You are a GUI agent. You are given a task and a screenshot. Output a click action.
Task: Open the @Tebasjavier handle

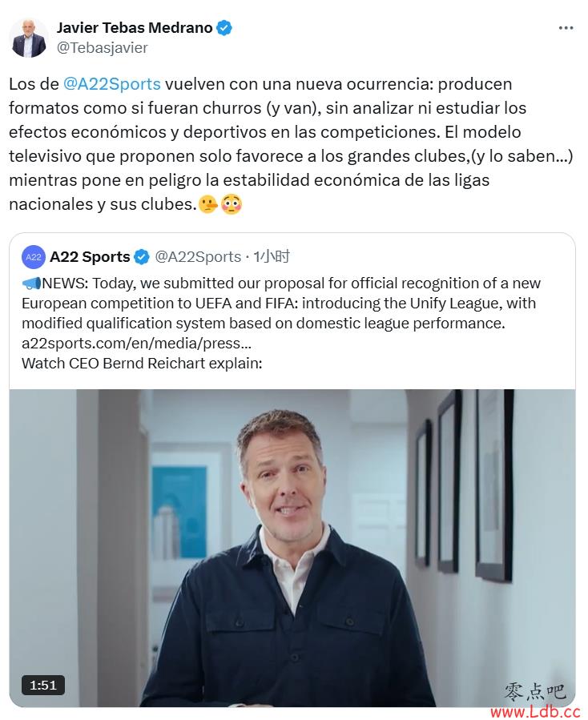(x=102, y=48)
